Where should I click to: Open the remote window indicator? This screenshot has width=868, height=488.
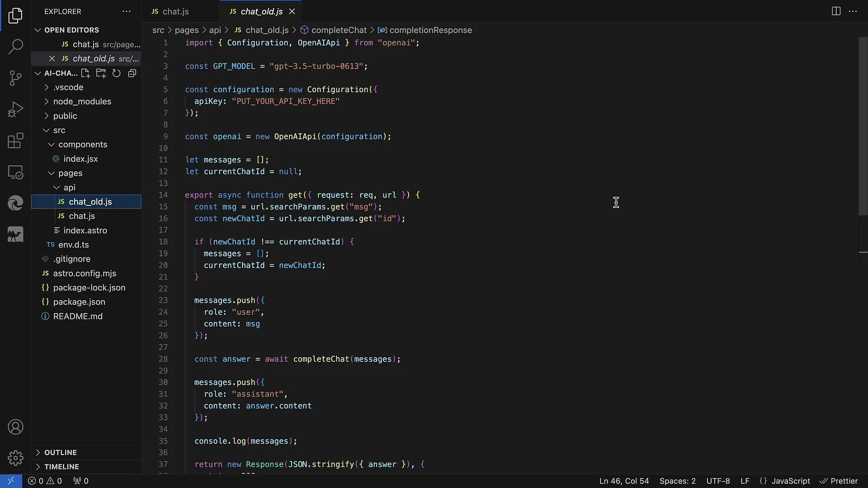[x=11, y=481]
